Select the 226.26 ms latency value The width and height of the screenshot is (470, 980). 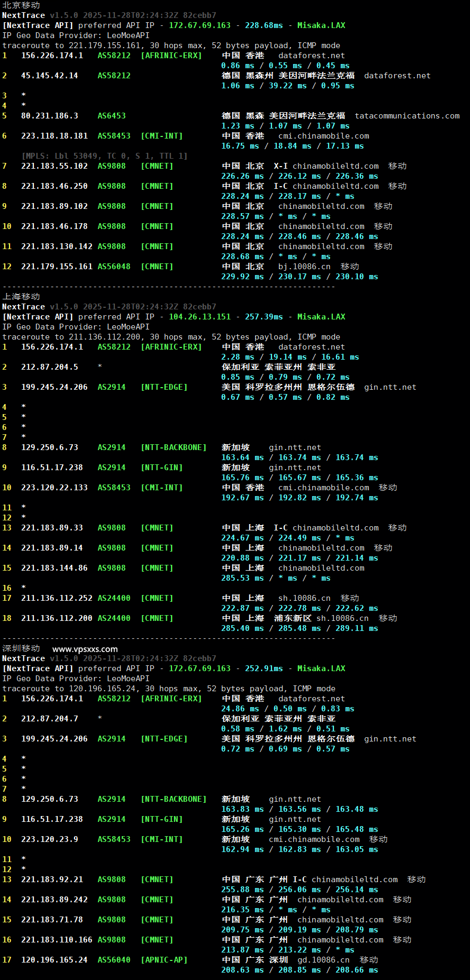point(242,176)
